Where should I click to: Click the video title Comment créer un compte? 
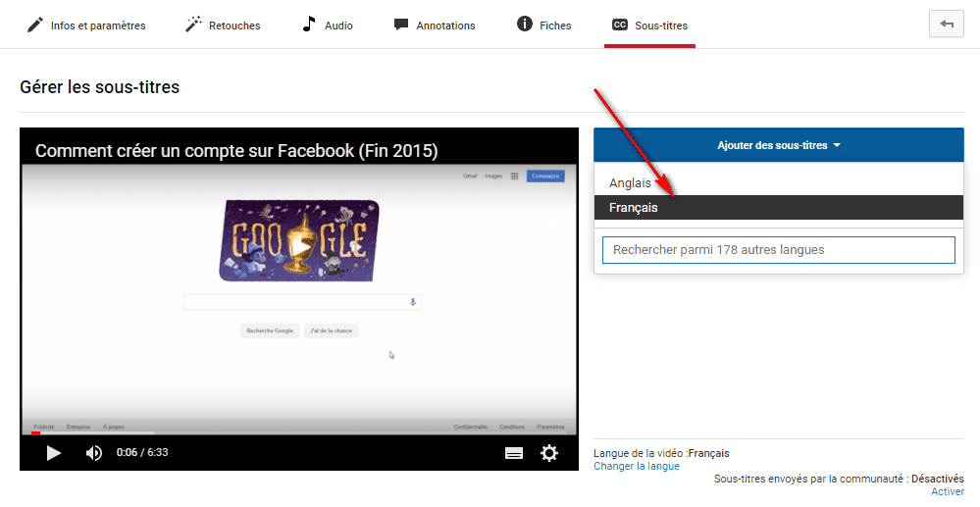coord(236,151)
